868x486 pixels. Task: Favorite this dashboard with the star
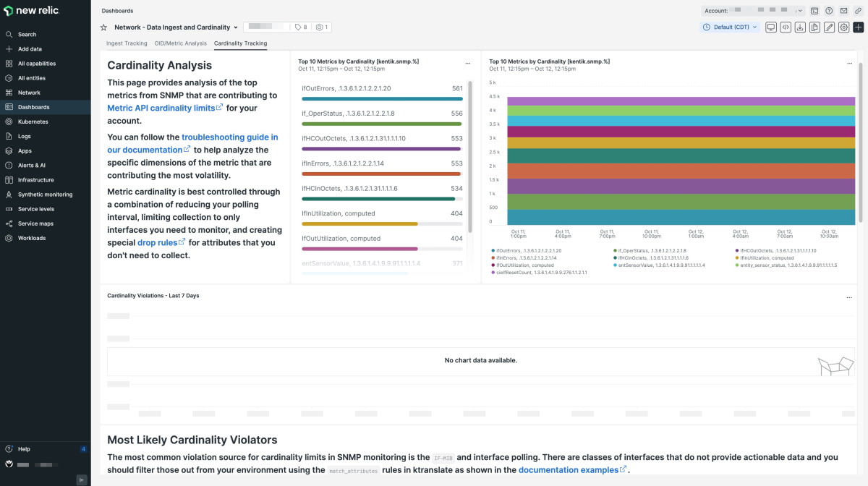click(103, 27)
